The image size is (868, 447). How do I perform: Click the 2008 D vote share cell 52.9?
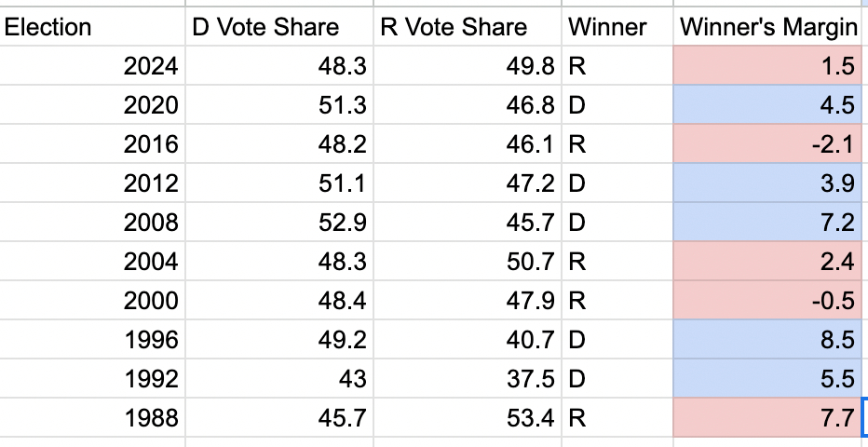[279, 223]
